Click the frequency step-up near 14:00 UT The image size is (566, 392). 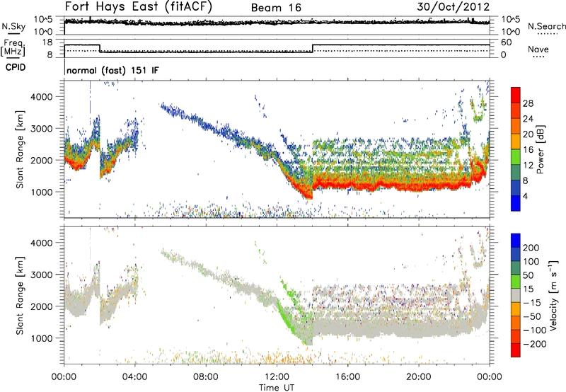tap(313, 48)
